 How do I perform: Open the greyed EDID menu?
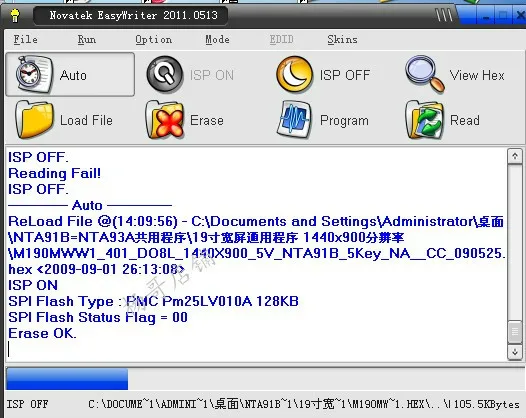click(281, 40)
